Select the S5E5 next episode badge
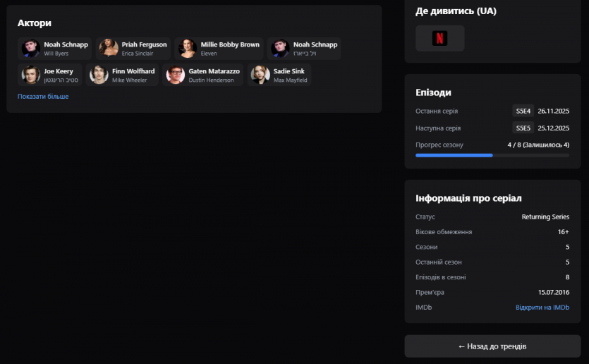589x364 pixels. coord(523,128)
